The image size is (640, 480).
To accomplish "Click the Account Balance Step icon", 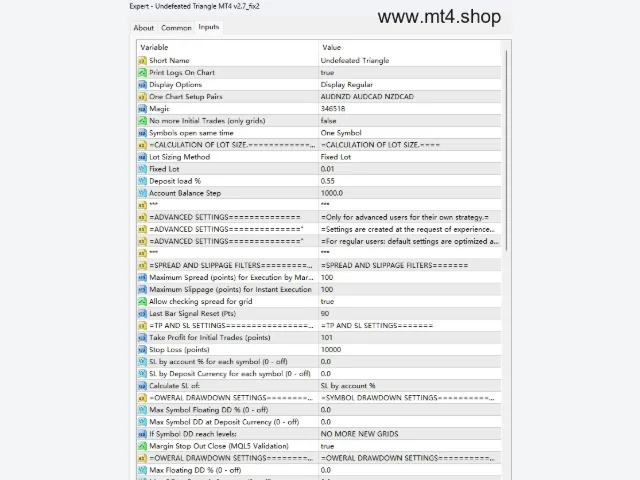I will tap(142, 193).
